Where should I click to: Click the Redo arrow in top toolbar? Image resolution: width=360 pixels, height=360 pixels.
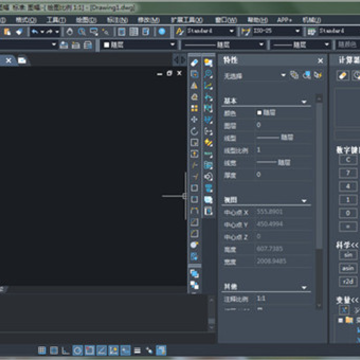(49, 32)
